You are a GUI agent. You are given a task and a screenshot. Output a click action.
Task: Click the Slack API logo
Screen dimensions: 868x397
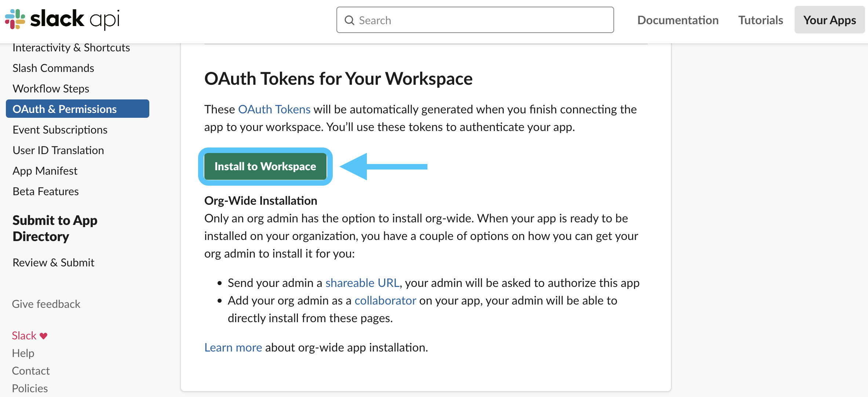pyautogui.click(x=62, y=19)
